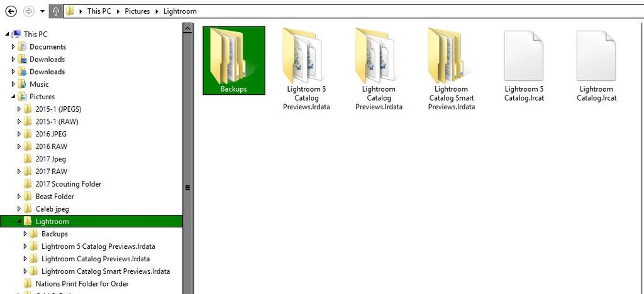
Task: Collapse the This PC tree node
Action: coord(8,35)
